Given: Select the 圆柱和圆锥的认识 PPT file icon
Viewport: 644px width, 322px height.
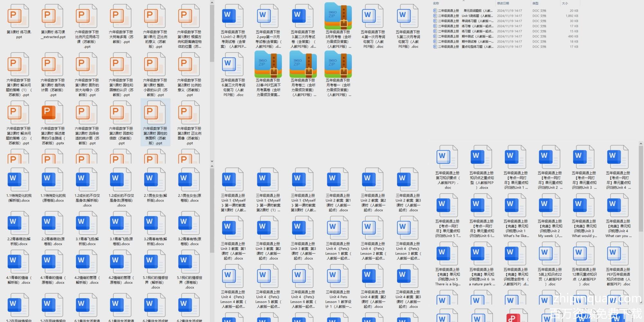Looking at the screenshot, I should point(121,64).
